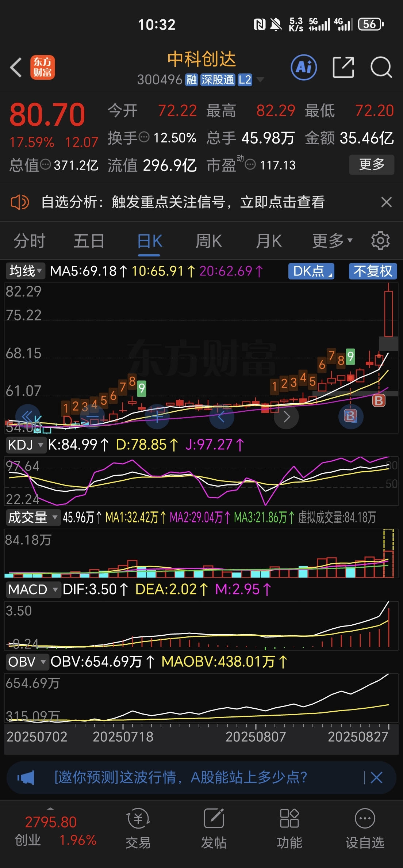Tap the back arrow icon
403x868 pixels.
16,68
